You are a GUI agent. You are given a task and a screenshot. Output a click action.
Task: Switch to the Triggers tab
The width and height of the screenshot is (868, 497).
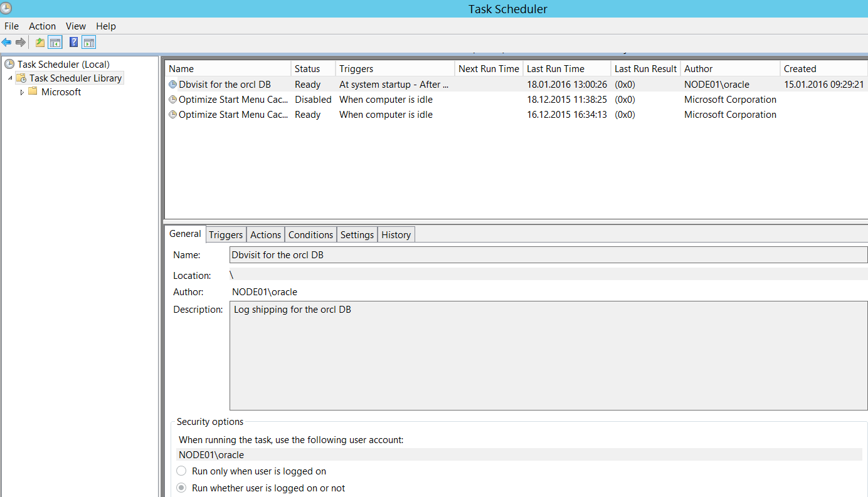226,234
